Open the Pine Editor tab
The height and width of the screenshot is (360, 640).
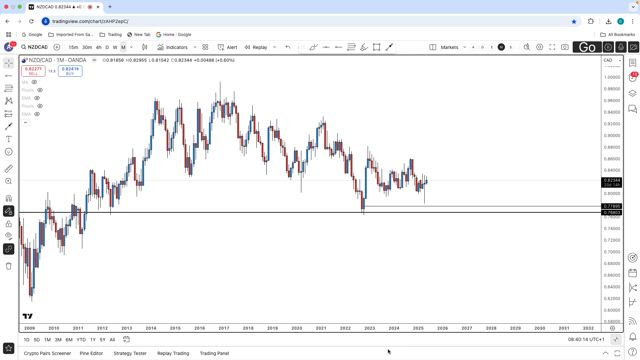pos(91,353)
